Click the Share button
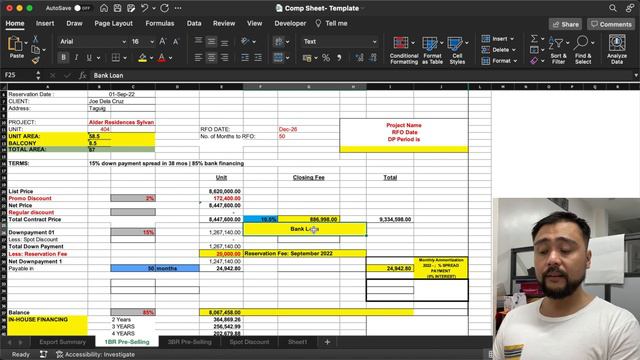Screen dimensions: 640x360 (x=565, y=24)
